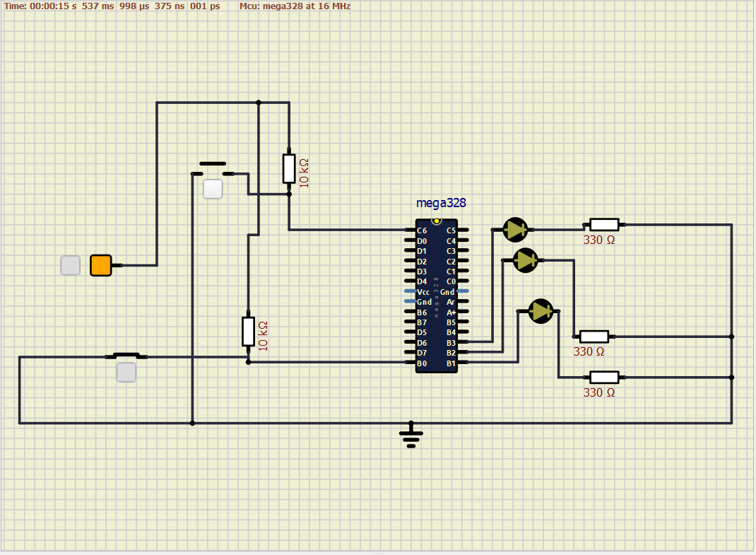Select the lower 10 kΩ resistor near B0 wire

click(x=248, y=332)
